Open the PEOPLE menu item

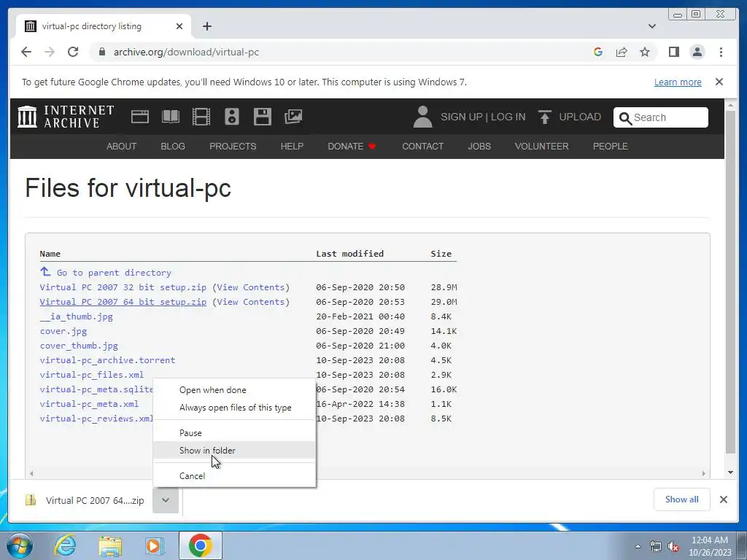click(610, 146)
